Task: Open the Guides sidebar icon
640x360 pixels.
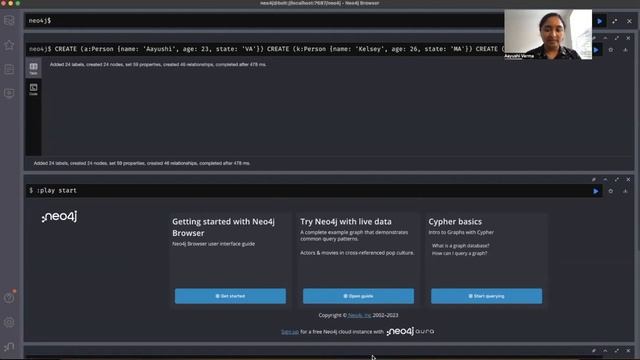Action: pos(9,93)
